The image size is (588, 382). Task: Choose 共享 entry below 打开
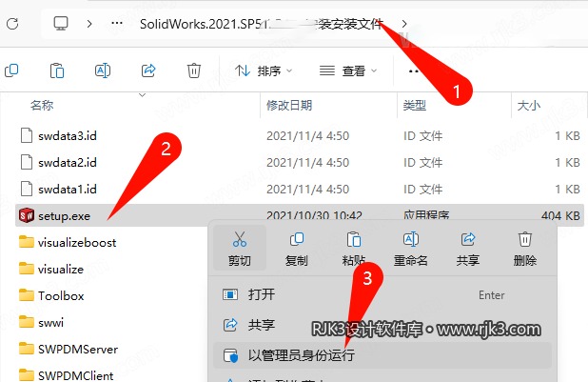(382, 325)
